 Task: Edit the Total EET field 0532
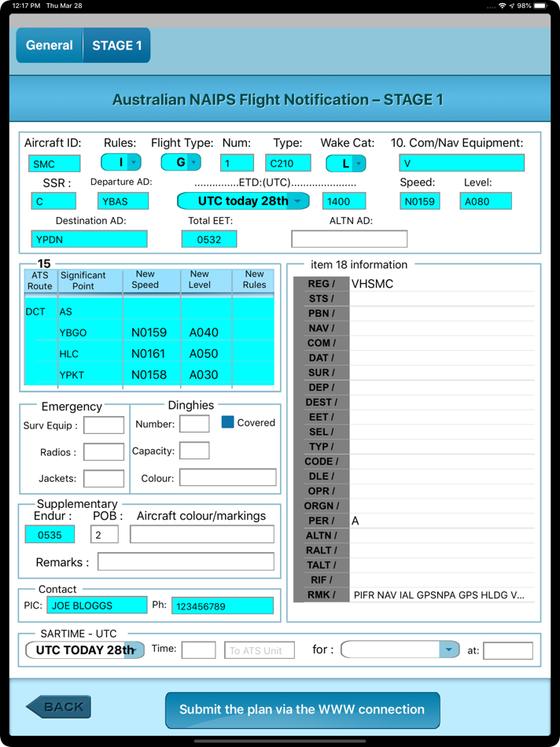pos(208,239)
